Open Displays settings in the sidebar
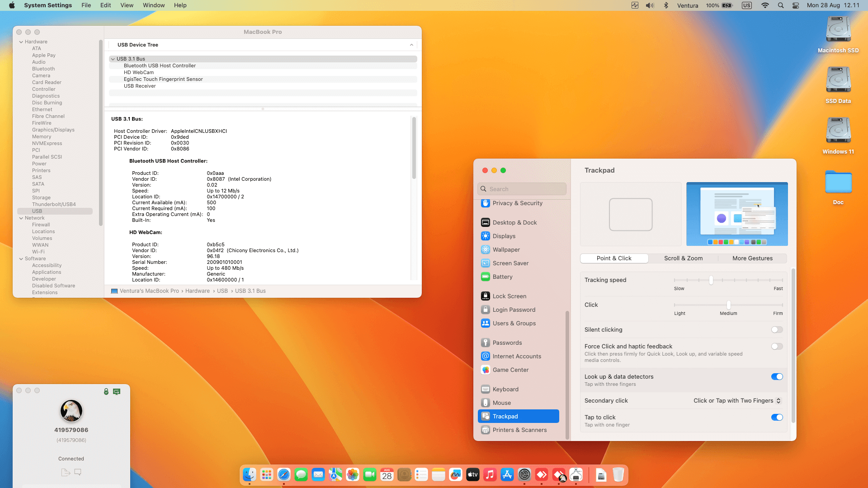The height and width of the screenshot is (488, 868). click(504, 236)
